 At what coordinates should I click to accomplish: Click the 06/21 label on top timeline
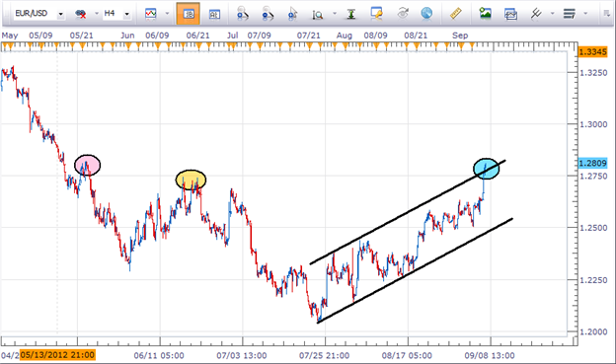pos(198,36)
